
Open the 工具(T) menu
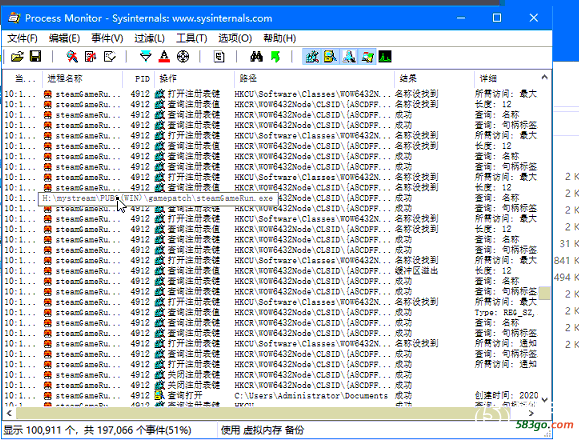pos(192,38)
